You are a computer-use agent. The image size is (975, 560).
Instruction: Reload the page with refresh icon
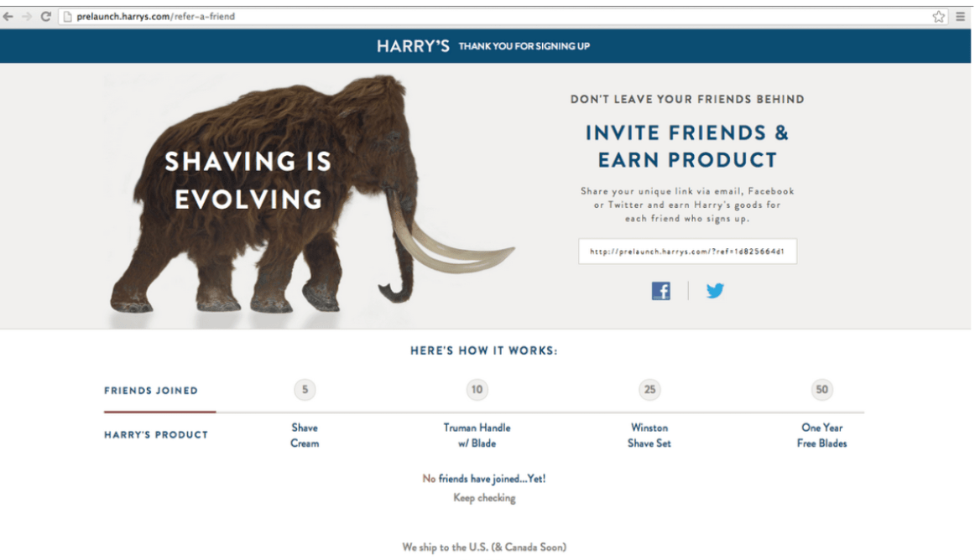[x=45, y=17]
